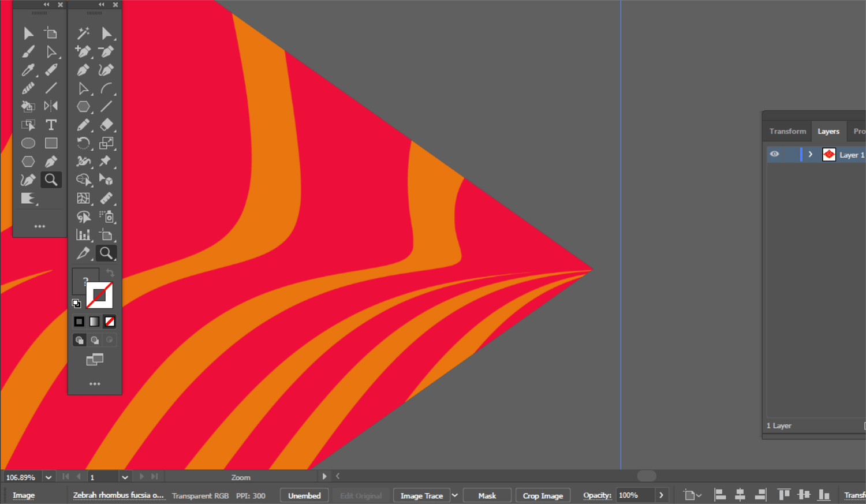Switch to Draw Behind mode

[x=95, y=340]
